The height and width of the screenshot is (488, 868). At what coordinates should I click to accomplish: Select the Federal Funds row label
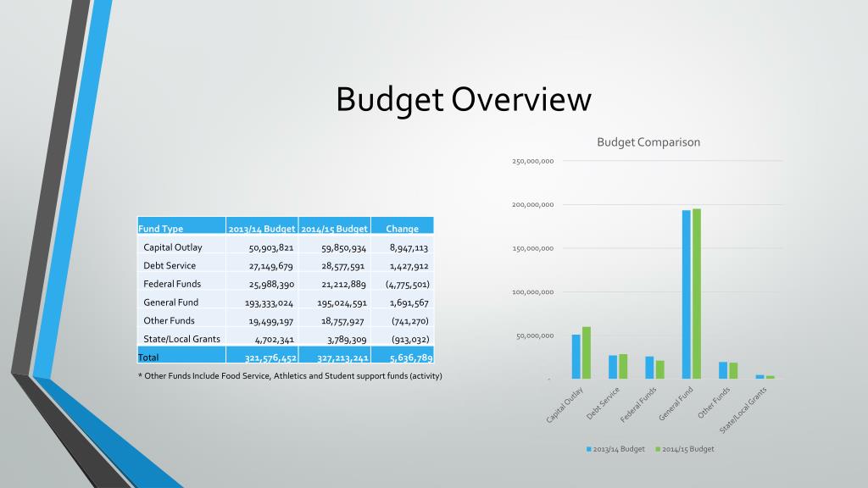172,284
